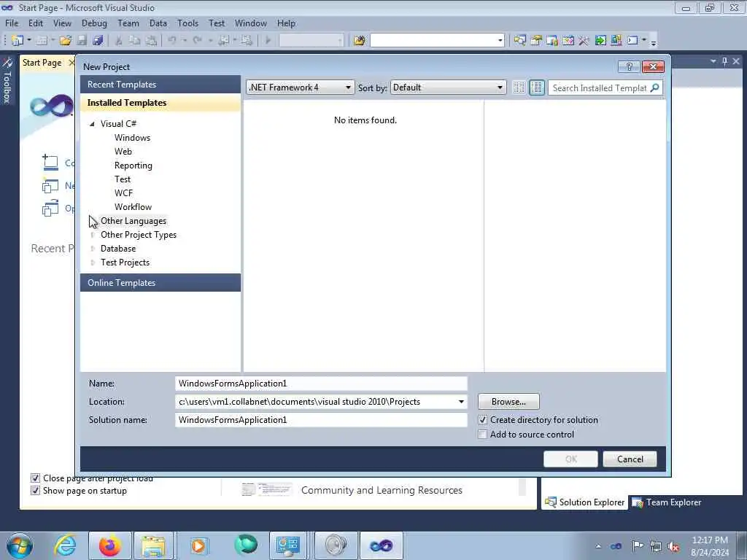Screen dimensions: 747x560
Task: Click the muted volume tray icon
Action: pyautogui.click(x=673, y=547)
